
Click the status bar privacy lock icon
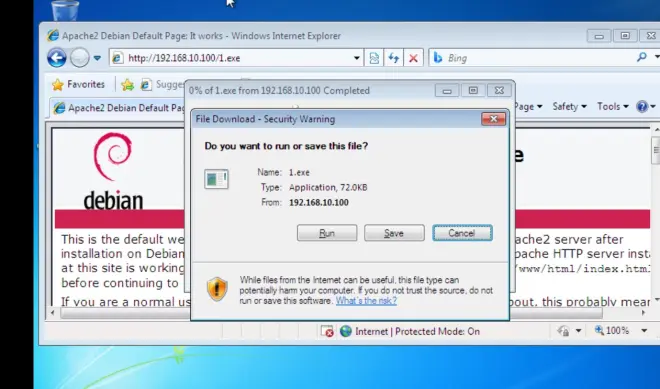pyautogui.click(x=563, y=331)
